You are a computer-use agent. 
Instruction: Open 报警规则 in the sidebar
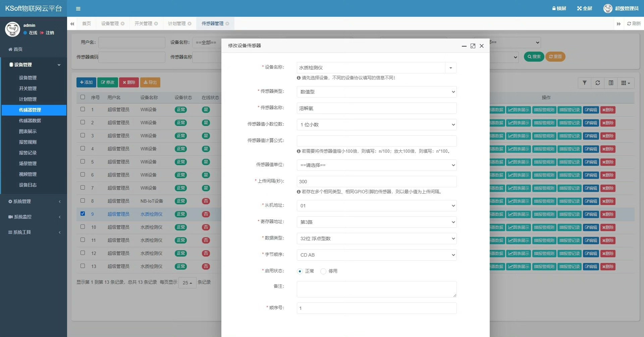[x=28, y=142]
